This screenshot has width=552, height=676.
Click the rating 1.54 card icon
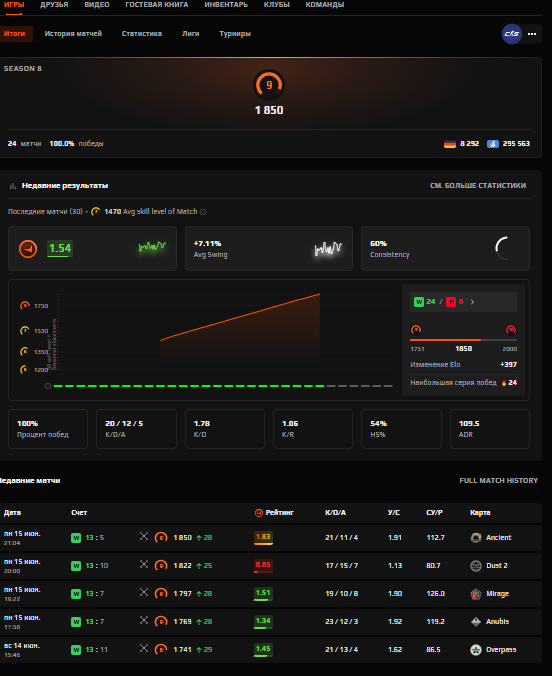coord(28,249)
